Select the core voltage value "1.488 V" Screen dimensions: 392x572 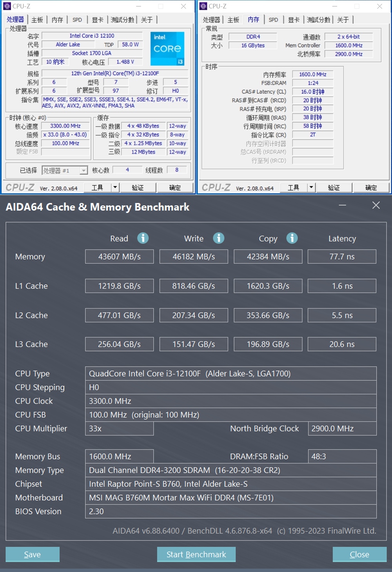(125, 62)
